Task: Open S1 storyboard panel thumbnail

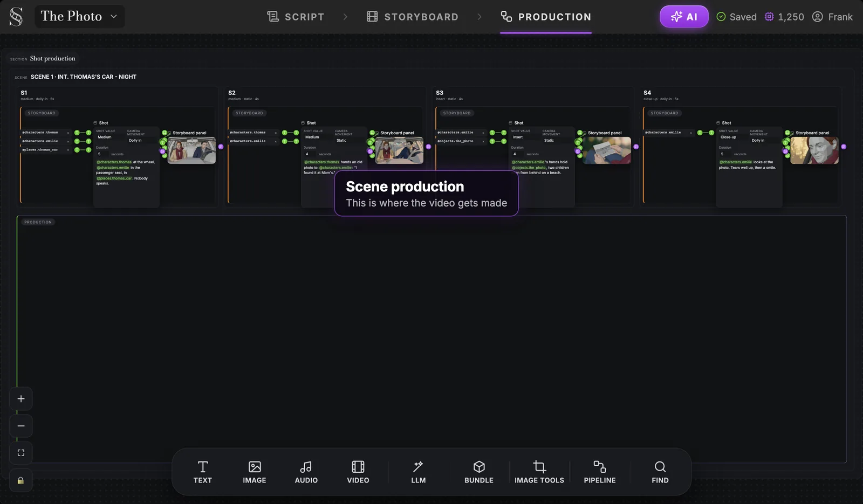Action: [x=191, y=150]
